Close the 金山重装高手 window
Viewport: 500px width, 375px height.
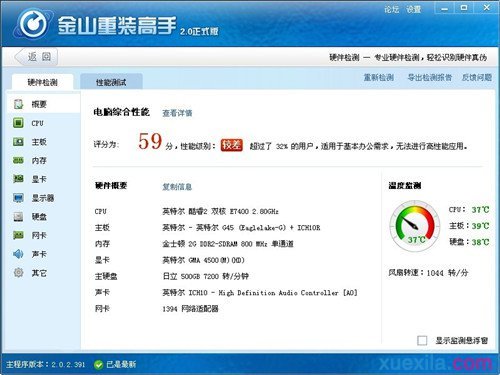point(486,8)
